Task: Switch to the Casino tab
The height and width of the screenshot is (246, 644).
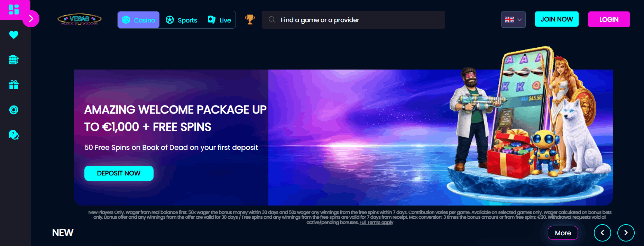Action: pyautogui.click(x=139, y=20)
